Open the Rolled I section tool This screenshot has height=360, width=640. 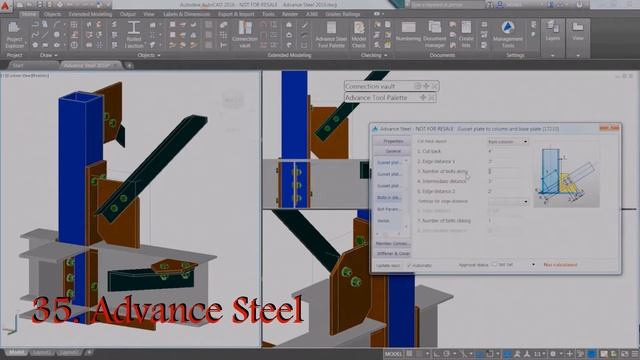point(133,35)
